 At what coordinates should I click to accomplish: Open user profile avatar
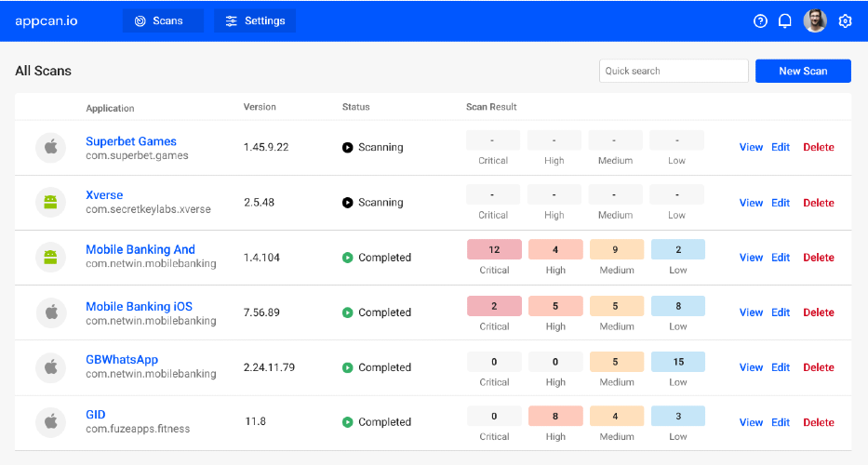click(x=815, y=21)
